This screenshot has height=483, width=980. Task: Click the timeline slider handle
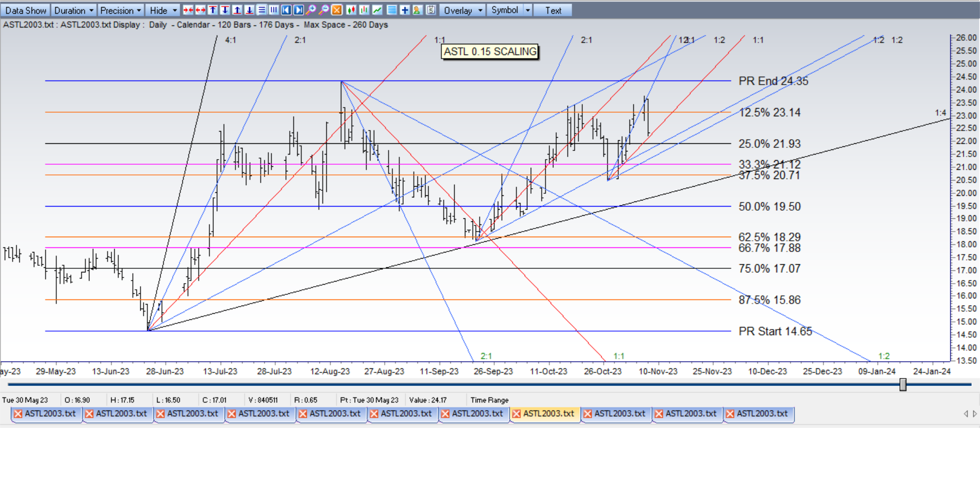tap(903, 385)
